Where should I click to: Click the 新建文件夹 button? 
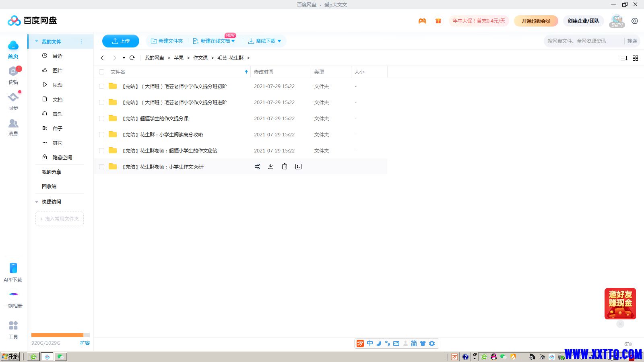(167, 41)
